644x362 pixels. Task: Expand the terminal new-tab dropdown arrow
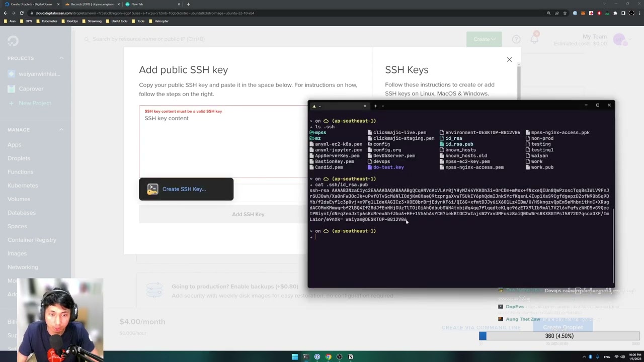tap(383, 106)
